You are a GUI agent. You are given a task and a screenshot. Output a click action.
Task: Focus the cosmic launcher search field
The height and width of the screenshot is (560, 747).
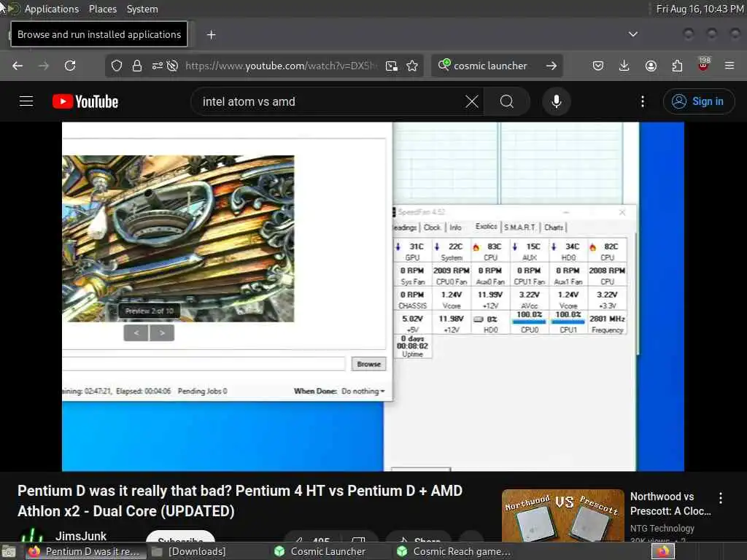point(489,66)
